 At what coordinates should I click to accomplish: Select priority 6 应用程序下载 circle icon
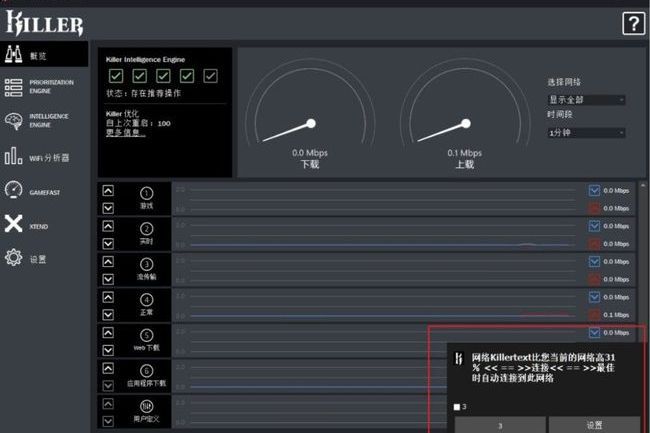pos(146,370)
